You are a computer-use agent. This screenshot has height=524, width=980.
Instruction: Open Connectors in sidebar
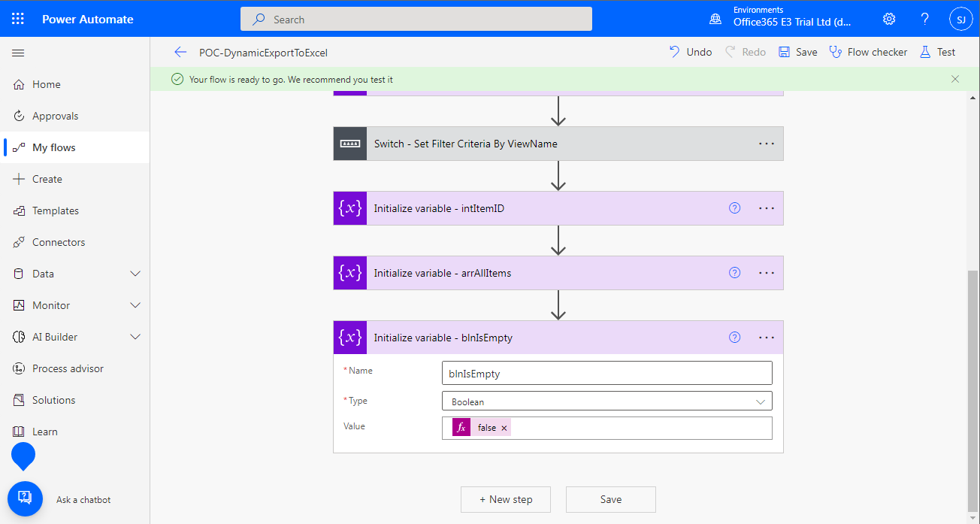75,242
